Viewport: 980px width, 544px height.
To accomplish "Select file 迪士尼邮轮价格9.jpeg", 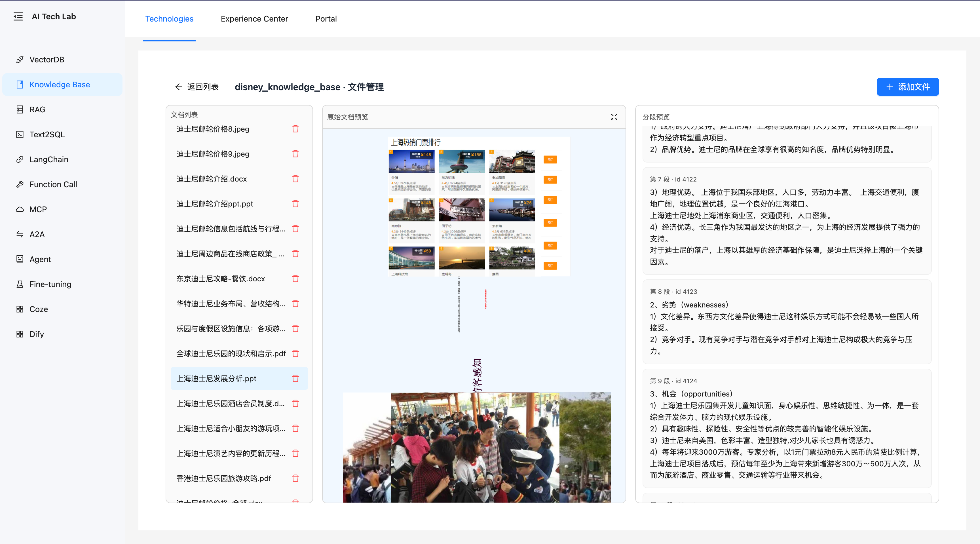I will tap(239, 154).
